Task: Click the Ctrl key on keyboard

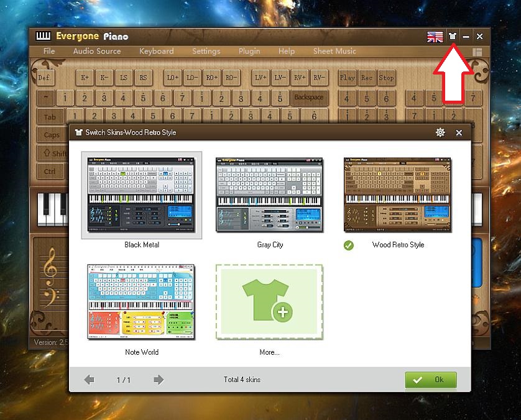Action: (x=50, y=171)
